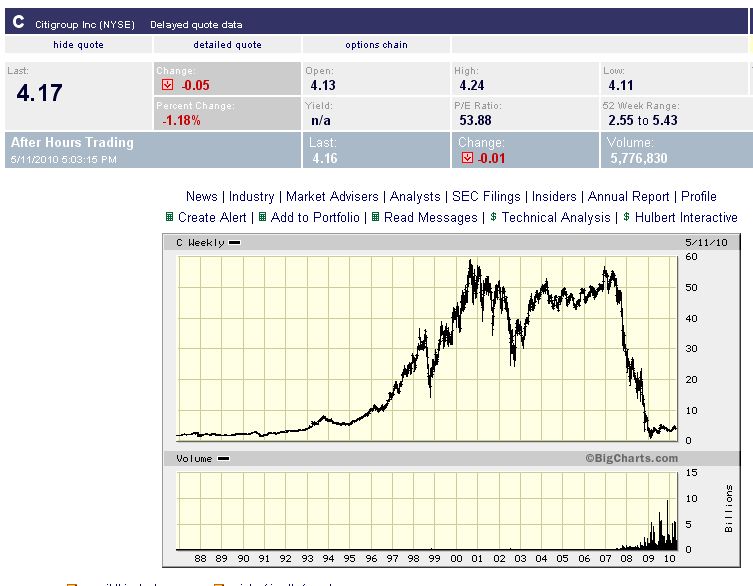Open the Analysts link
Image resolution: width=753 pixels, height=586 pixels.
pyautogui.click(x=415, y=196)
